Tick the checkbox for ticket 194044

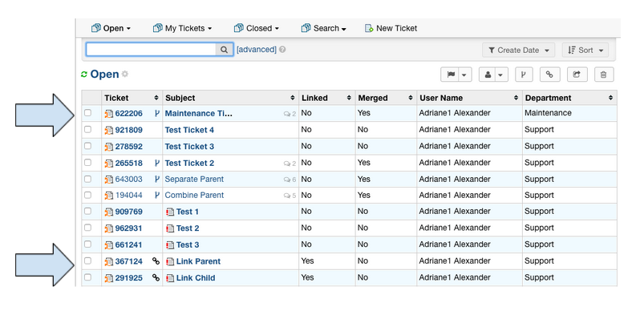[87, 195]
